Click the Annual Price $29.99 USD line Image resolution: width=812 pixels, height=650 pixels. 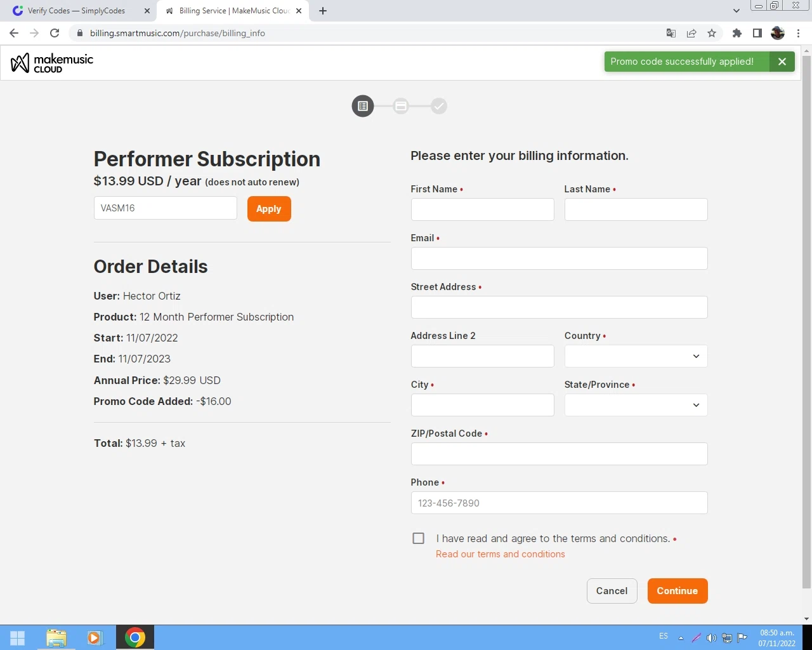click(157, 380)
